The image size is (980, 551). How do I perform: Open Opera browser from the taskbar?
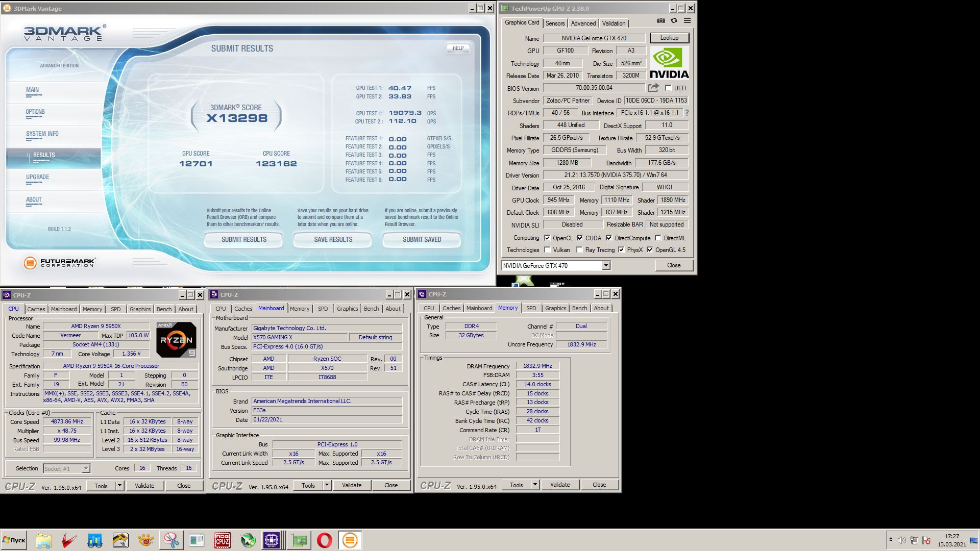tap(325, 540)
